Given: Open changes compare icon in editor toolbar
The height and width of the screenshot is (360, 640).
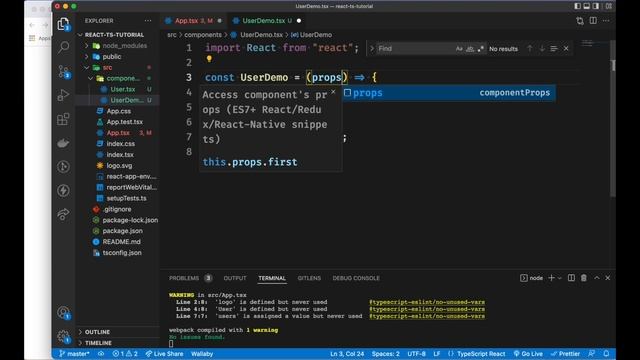Looking at the screenshot, I should click(x=580, y=21).
